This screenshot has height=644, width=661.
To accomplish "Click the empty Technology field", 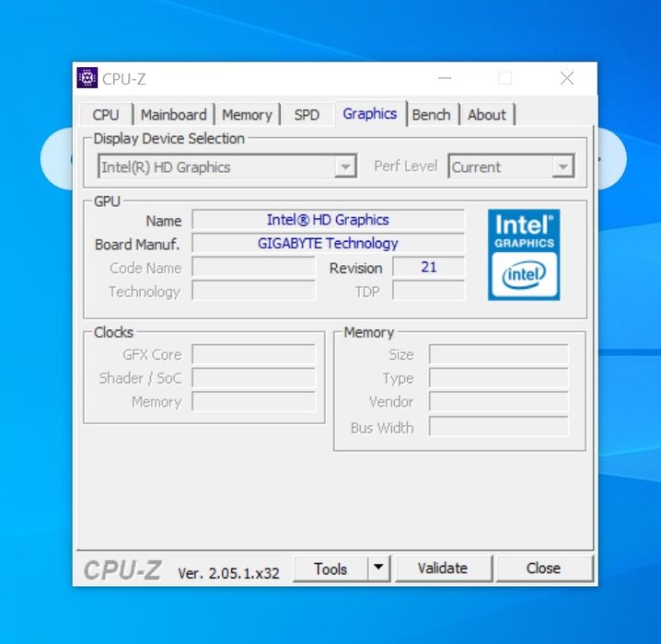I will tap(253, 290).
